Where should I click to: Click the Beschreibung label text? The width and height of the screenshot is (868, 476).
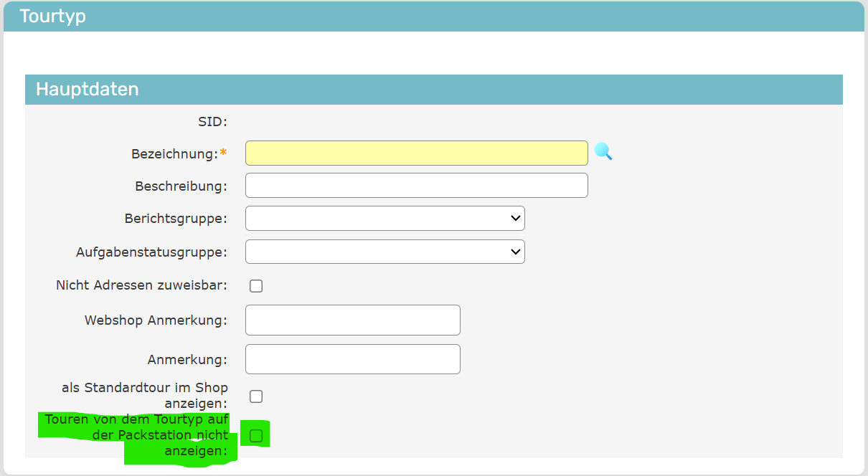[x=181, y=186]
